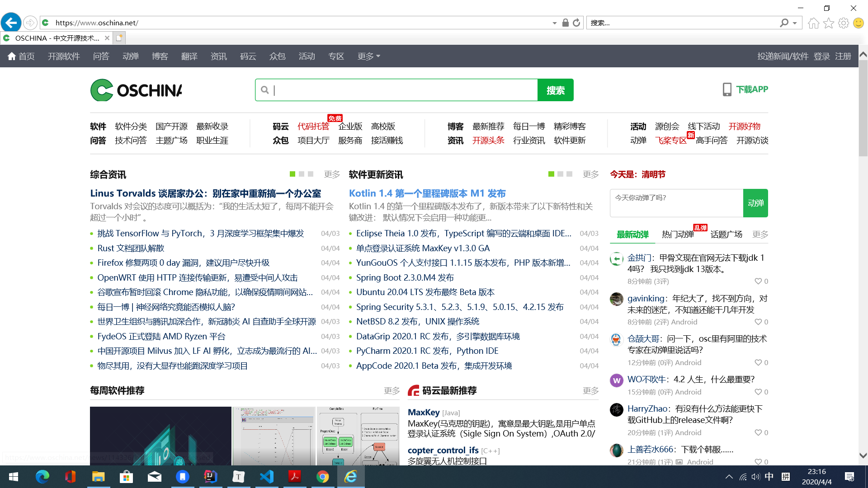868x488 pixels.
Task: Open the Kotlin 1.4 M1 发布 headline link
Action: pos(427,193)
